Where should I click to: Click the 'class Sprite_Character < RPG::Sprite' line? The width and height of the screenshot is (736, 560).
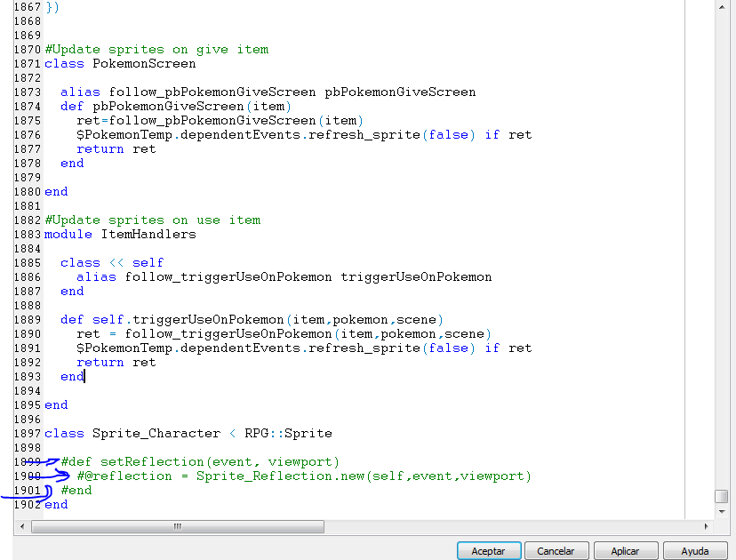pos(188,434)
